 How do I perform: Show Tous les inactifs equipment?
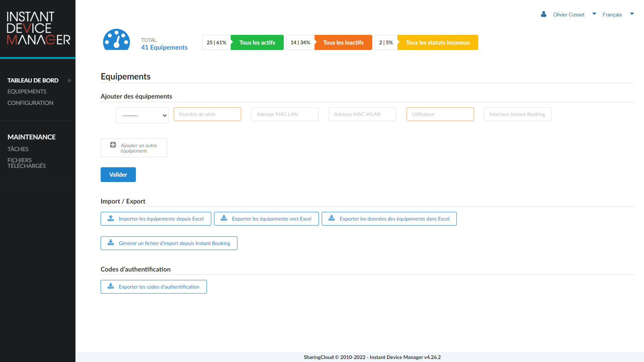pyautogui.click(x=343, y=43)
